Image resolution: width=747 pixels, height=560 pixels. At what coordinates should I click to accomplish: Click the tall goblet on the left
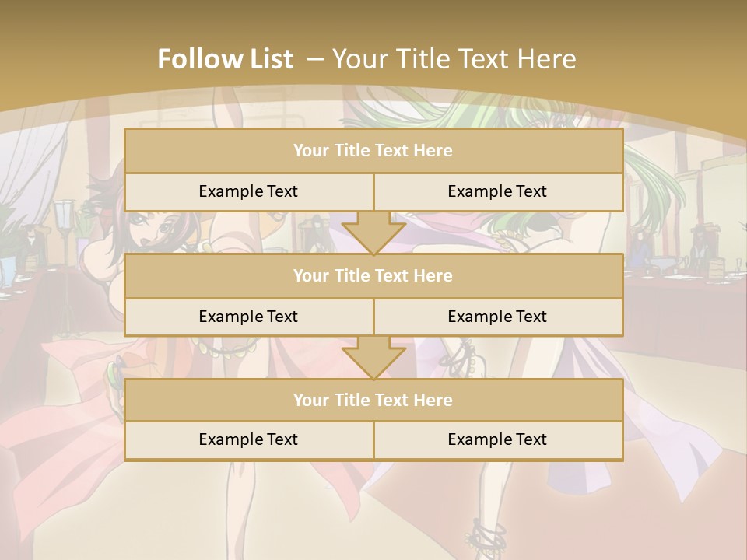click(62, 226)
